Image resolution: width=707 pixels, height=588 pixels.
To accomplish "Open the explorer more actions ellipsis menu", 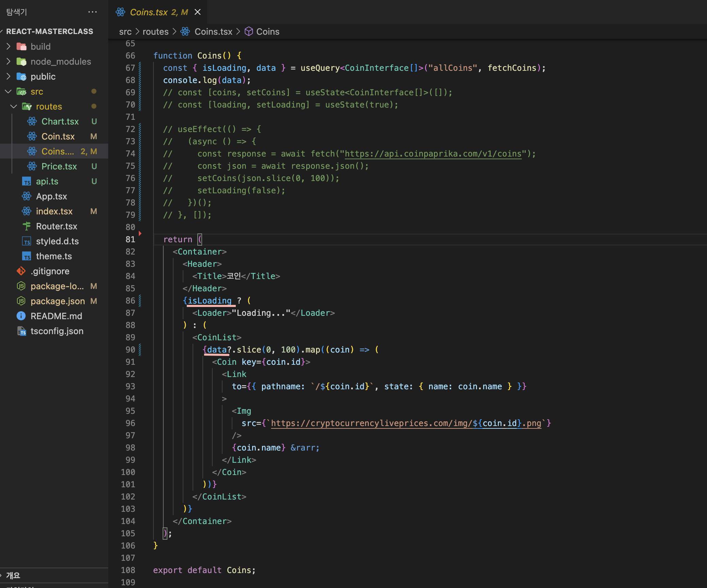I will [92, 12].
